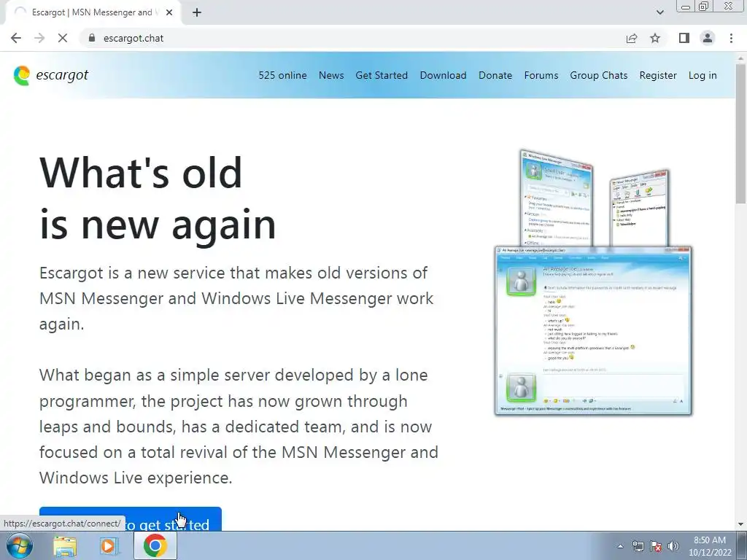747x560 pixels.
Task: Open the Forums nav link
Action: (541, 75)
